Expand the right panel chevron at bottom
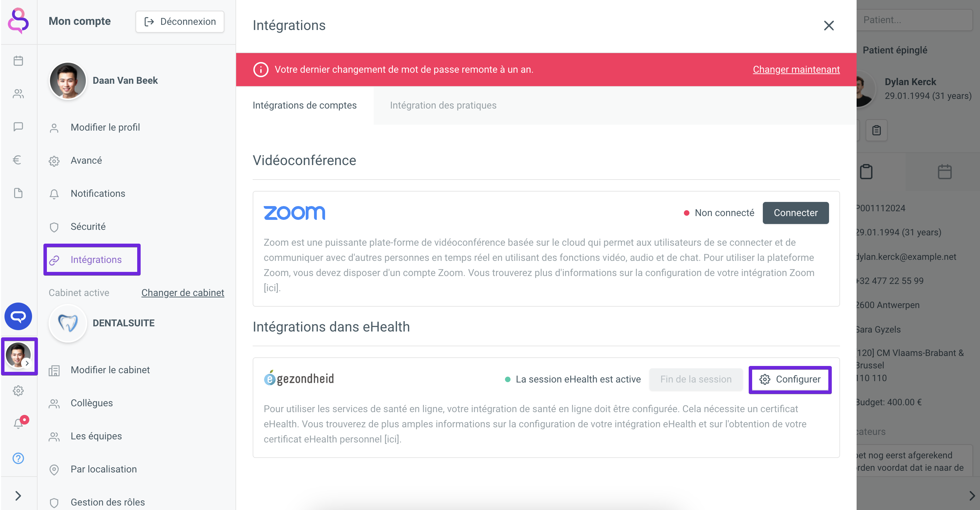980x510 pixels. pyautogui.click(x=972, y=496)
